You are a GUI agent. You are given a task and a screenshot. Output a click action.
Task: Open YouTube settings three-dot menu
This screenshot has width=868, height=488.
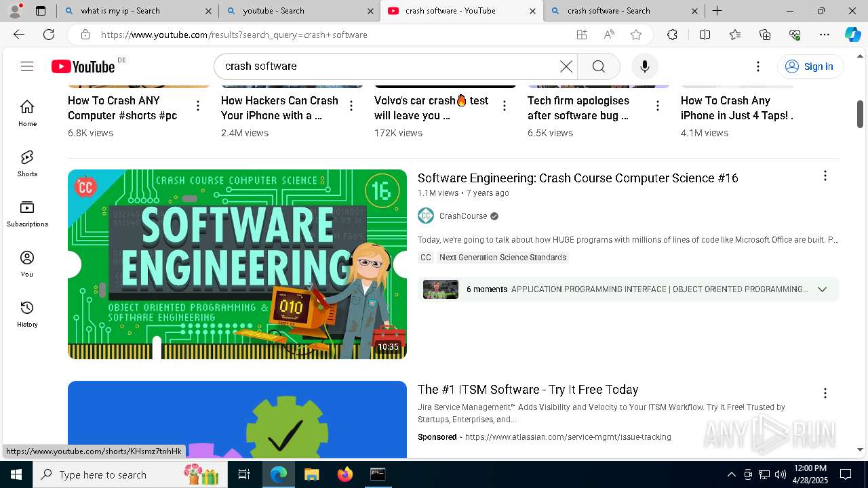pos(758,66)
